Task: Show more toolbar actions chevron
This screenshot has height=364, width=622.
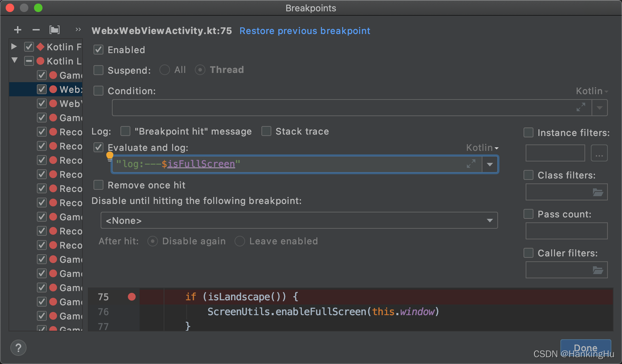Action: [78, 30]
